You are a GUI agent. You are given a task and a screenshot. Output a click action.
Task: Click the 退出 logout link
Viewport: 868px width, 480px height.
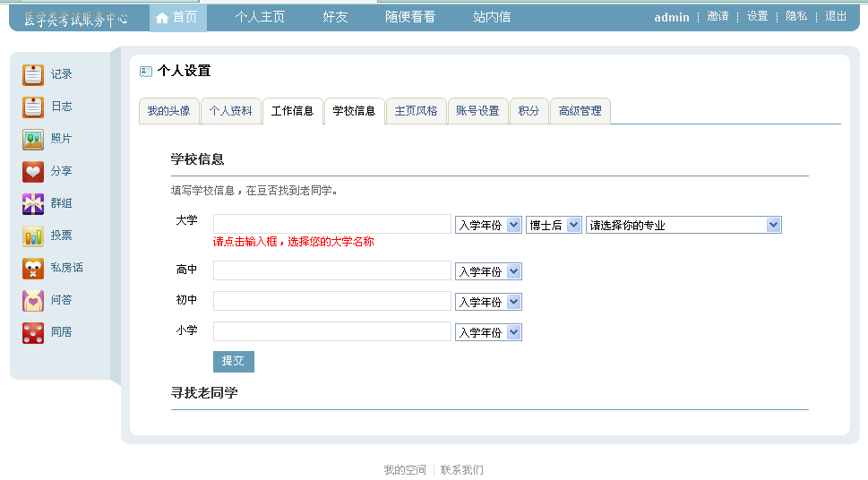click(836, 17)
